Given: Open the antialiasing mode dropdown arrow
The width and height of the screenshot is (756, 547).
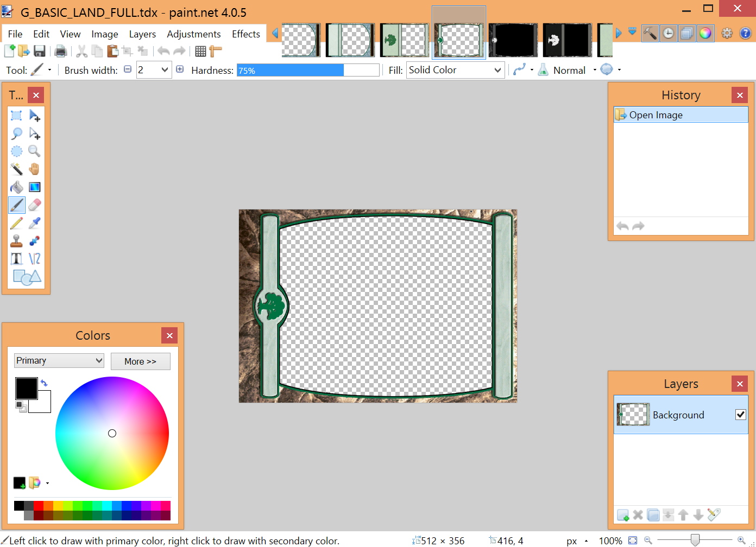Looking at the screenshot, I should tap(532, 70).
